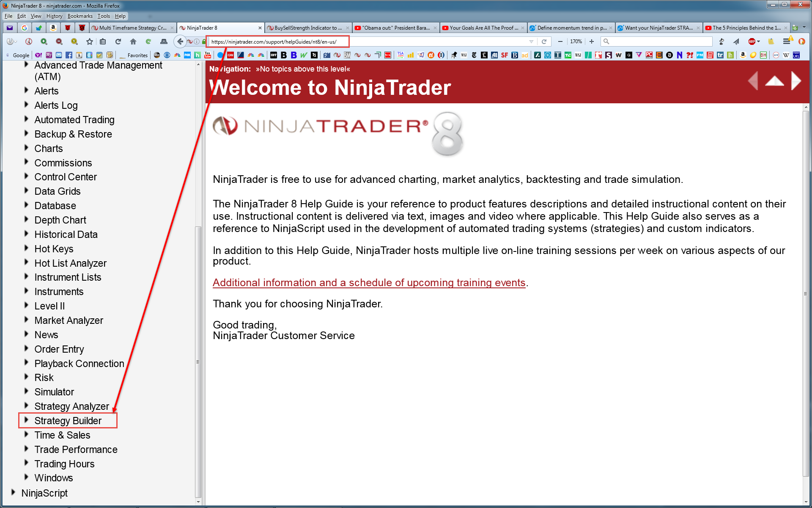
Task: Expand the Strategy Builder tree item
Action: click(x=26, y=420)
